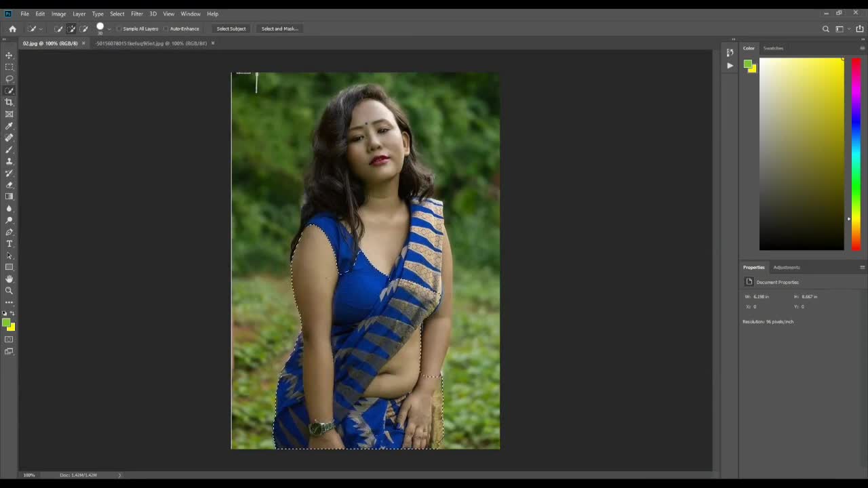Change the screen mode
The width and height of the screenshot is (868, 488).
point(9,351)
